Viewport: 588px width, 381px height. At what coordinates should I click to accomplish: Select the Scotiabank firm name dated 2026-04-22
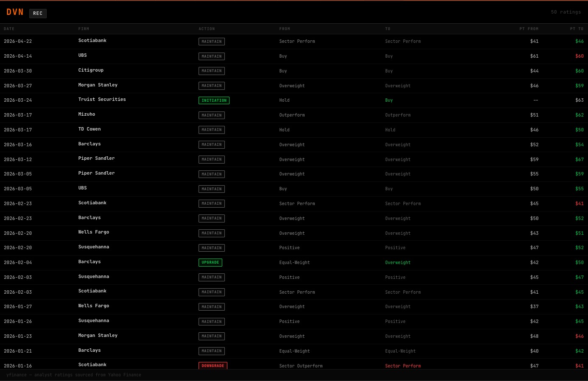[92, 41]
